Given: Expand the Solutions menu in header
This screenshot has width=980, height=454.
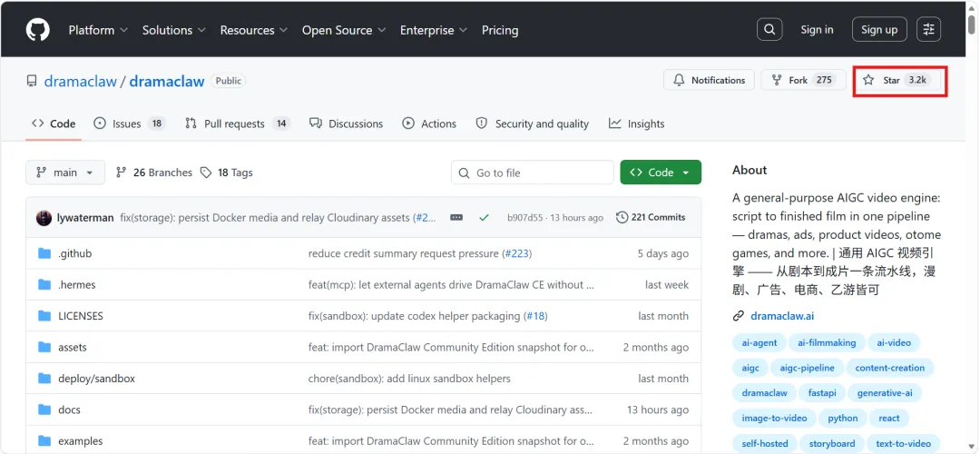Looking at the screenshot, I should [173, 30].
